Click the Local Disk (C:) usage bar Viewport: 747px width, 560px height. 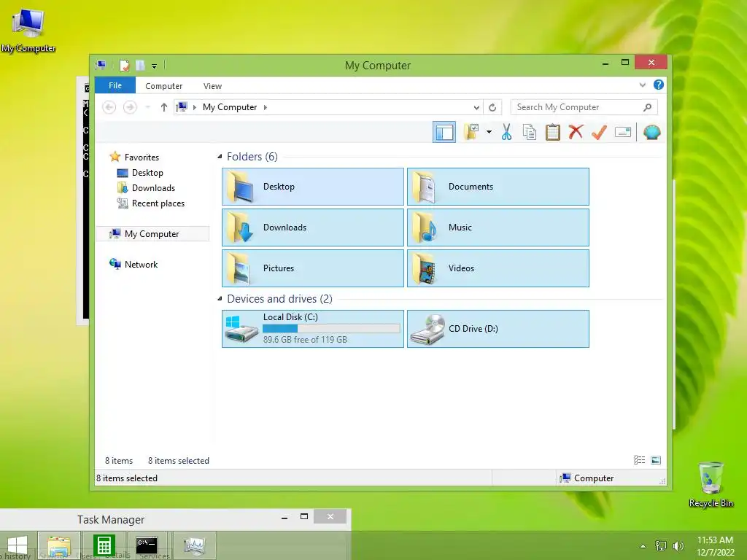(331, 329)
